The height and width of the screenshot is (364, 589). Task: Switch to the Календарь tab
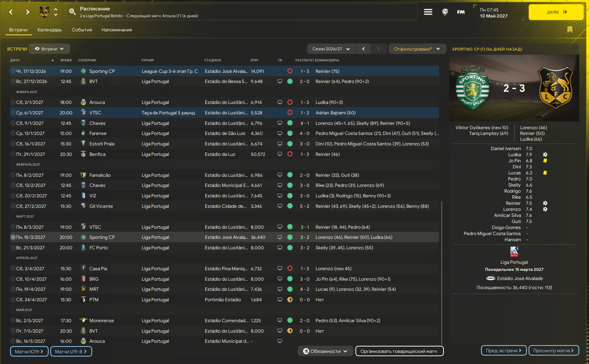[x=49, y=30]
